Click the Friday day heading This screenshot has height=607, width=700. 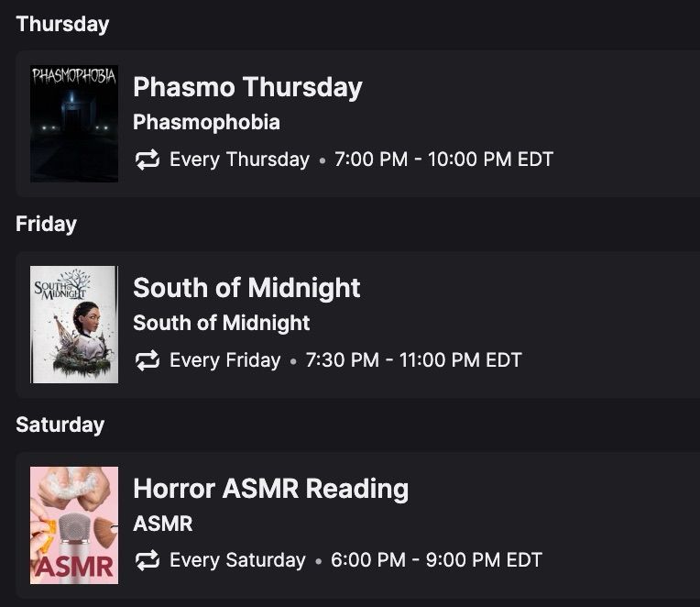46,225
